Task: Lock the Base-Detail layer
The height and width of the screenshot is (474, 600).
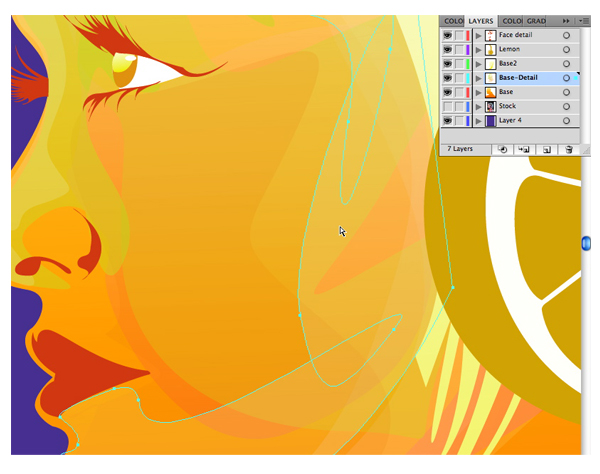Action: pos(459,78)
